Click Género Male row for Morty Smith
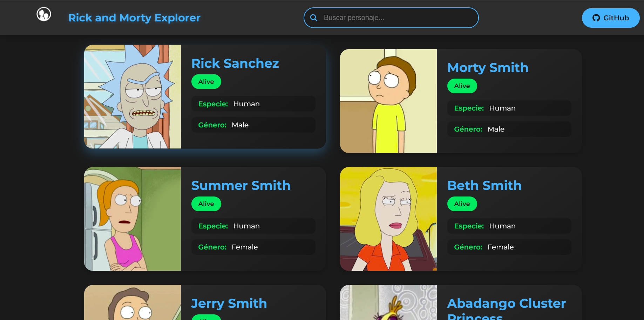644x320 pixels. point(509,129)
